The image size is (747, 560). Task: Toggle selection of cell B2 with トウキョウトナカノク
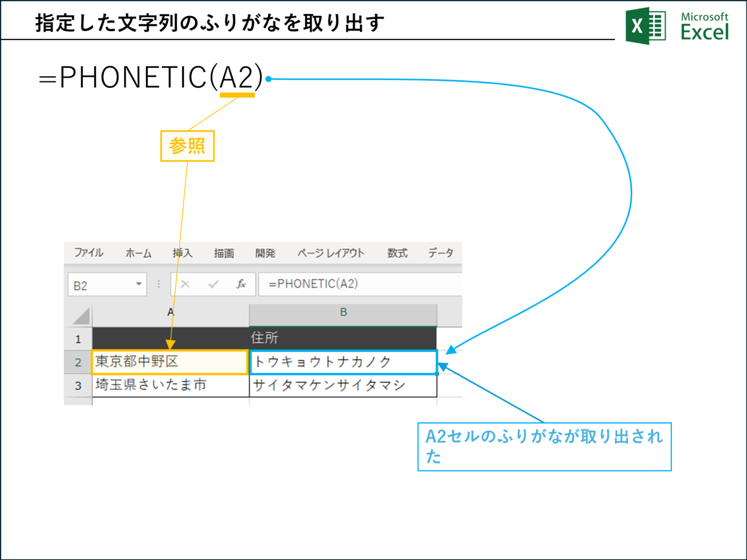click(342, 362)
